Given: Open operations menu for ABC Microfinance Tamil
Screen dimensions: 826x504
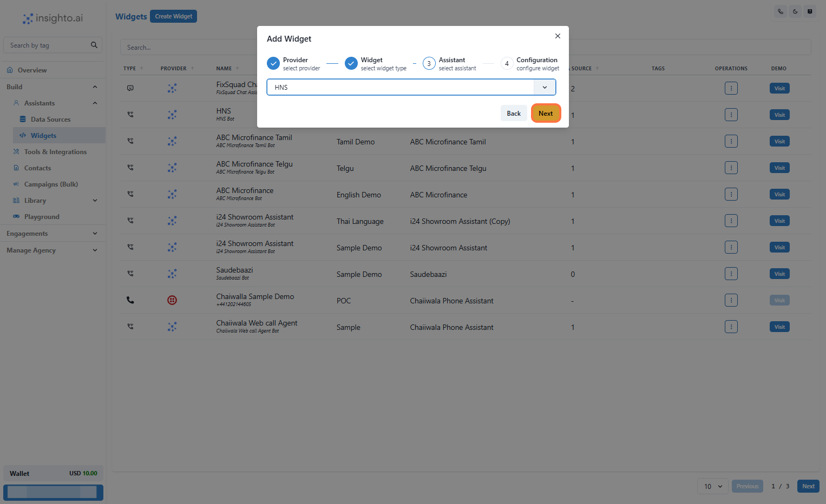Looking at the screenshot, I should (731, 141).
